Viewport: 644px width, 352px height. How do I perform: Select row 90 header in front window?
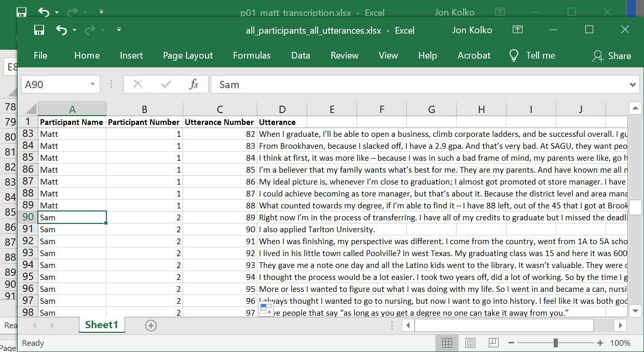click(x=28, y=217)
